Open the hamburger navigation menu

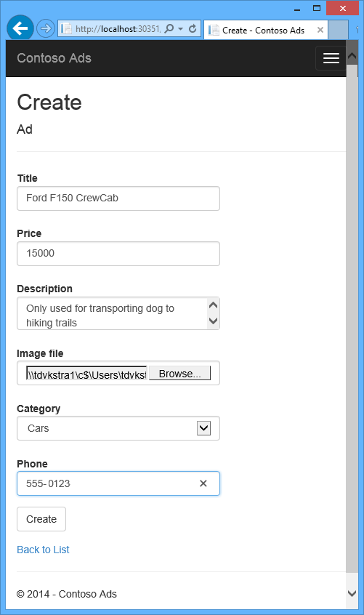click(331, 58)
